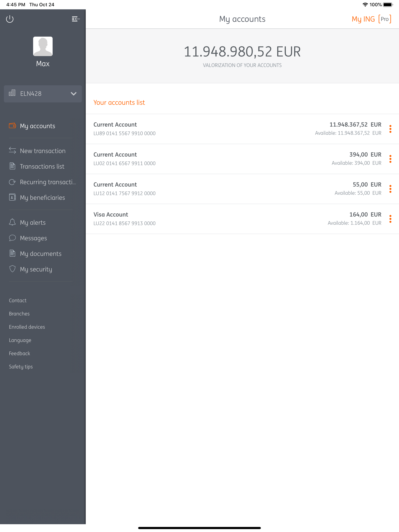Open the Enrolled devices link
Image resolution: width=399 pixels, height=532 pixels.
coord(27,327)
